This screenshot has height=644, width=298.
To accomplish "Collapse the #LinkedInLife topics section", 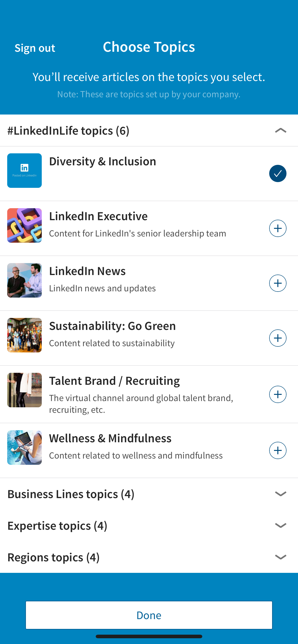I will [x=280, y=131].
